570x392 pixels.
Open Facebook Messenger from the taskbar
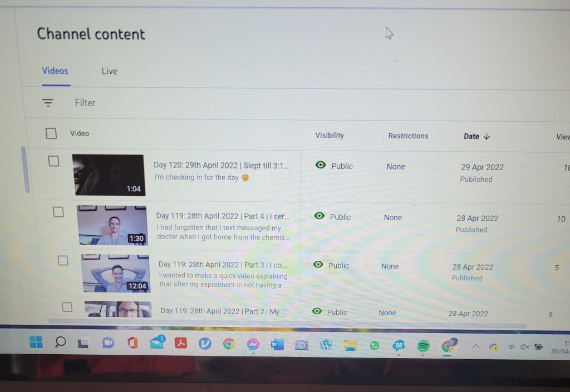coord(253,345)
